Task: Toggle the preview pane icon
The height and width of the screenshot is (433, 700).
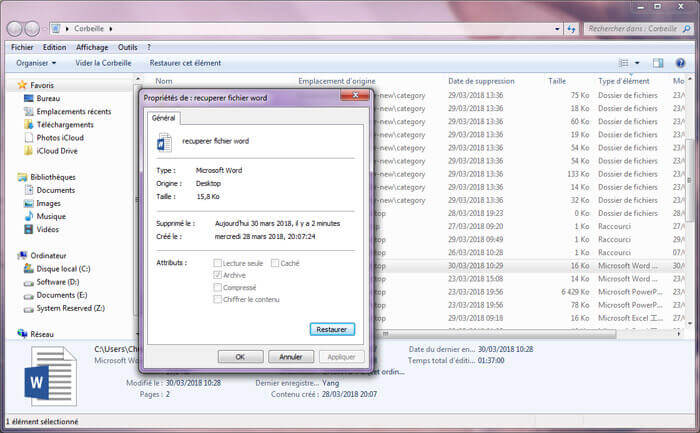Action: (659, 63)
